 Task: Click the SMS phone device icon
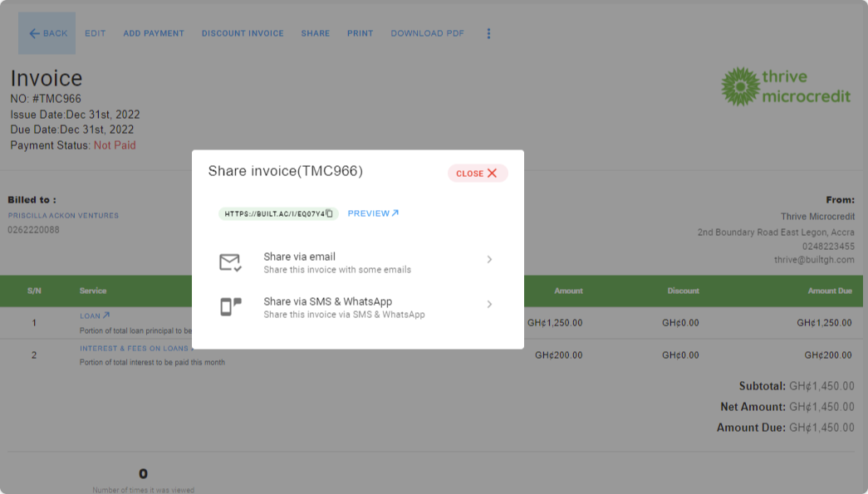click(230, 306)
